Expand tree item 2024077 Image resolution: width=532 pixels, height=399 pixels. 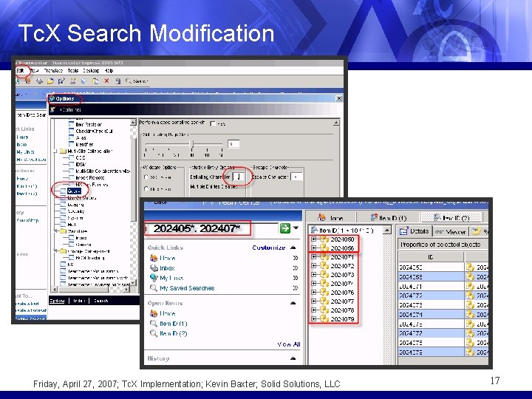[314, 301]
